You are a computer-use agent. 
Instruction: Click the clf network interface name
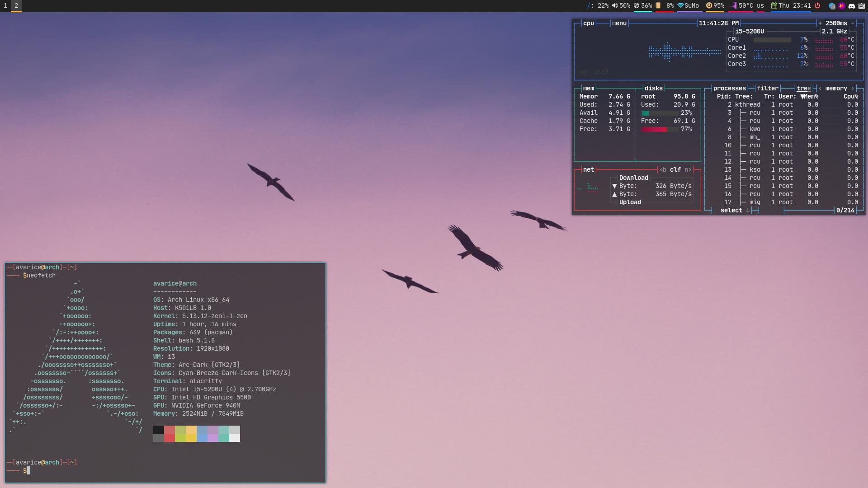pyautogui.click(x=675, y=170)
